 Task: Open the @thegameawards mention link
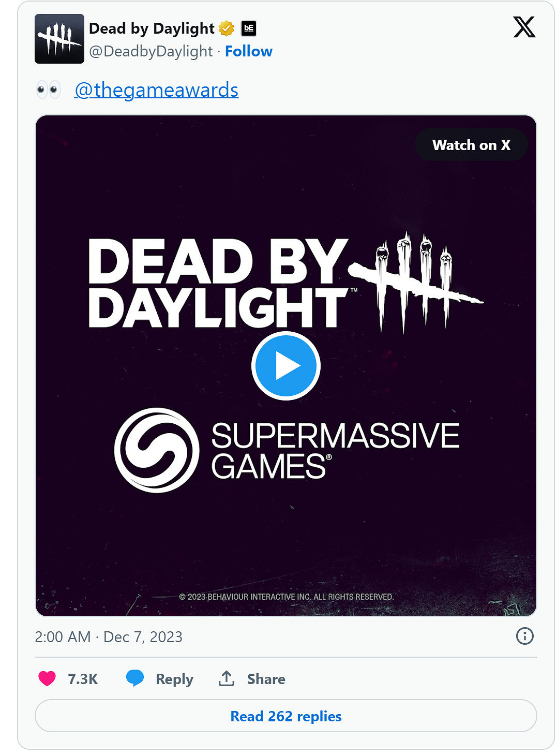(x=156, y=90)
